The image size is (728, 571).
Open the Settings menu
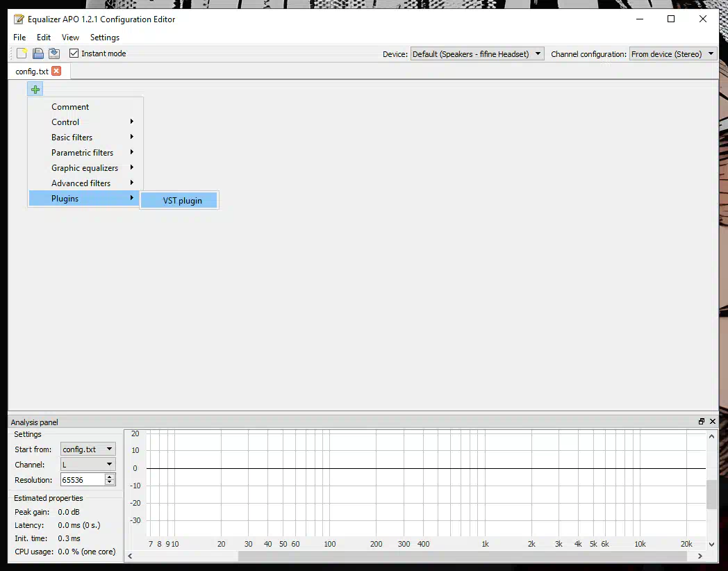pyautogui.click(x=105, y=37)
